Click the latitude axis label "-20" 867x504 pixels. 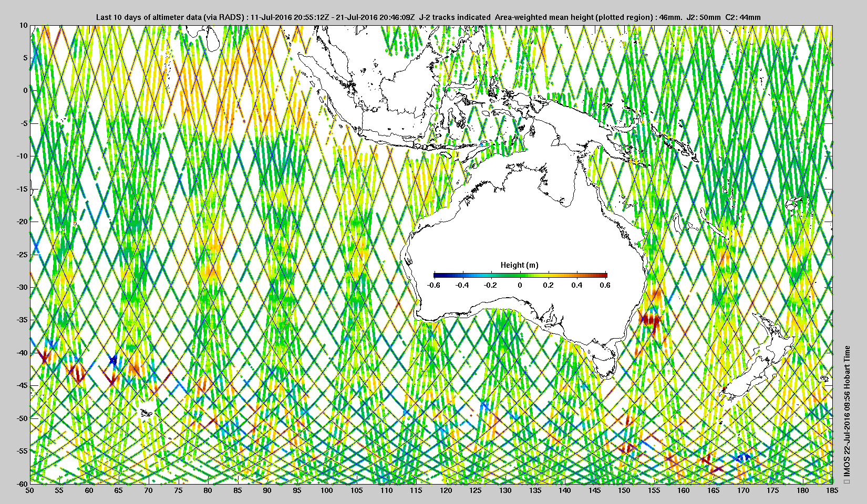(x=22, y=222)
